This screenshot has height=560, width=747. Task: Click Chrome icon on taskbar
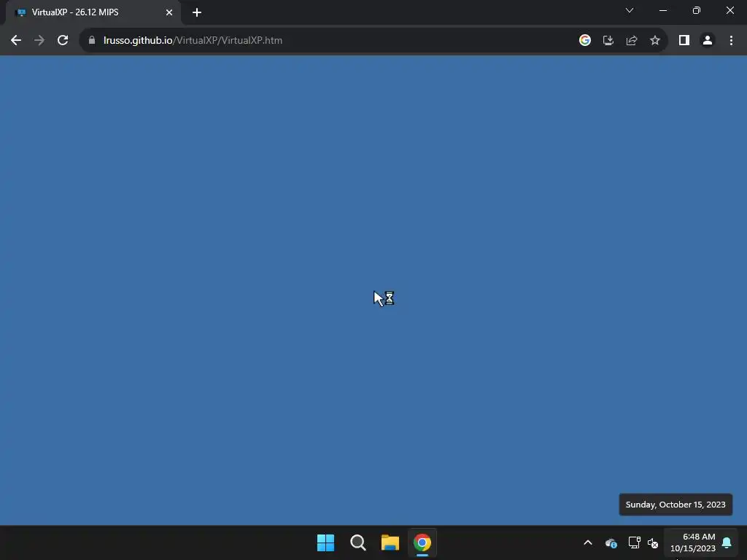click(x=422, y=542)
